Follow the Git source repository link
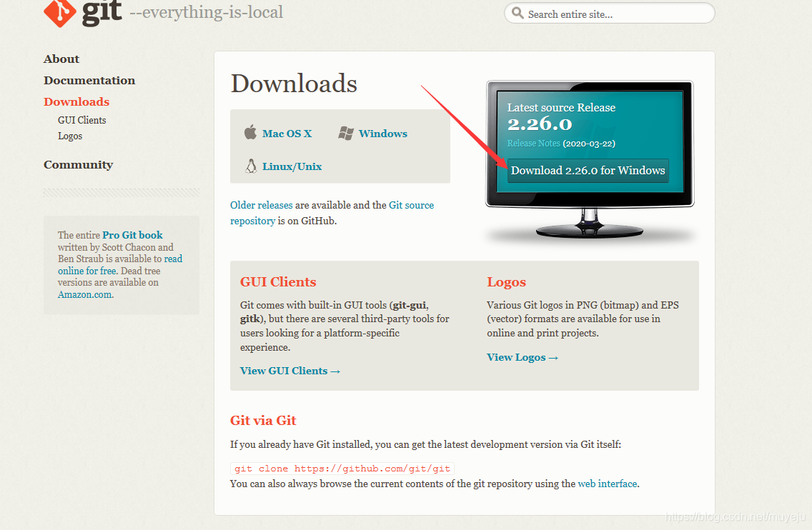812x530 pixels. click(332, 213)
